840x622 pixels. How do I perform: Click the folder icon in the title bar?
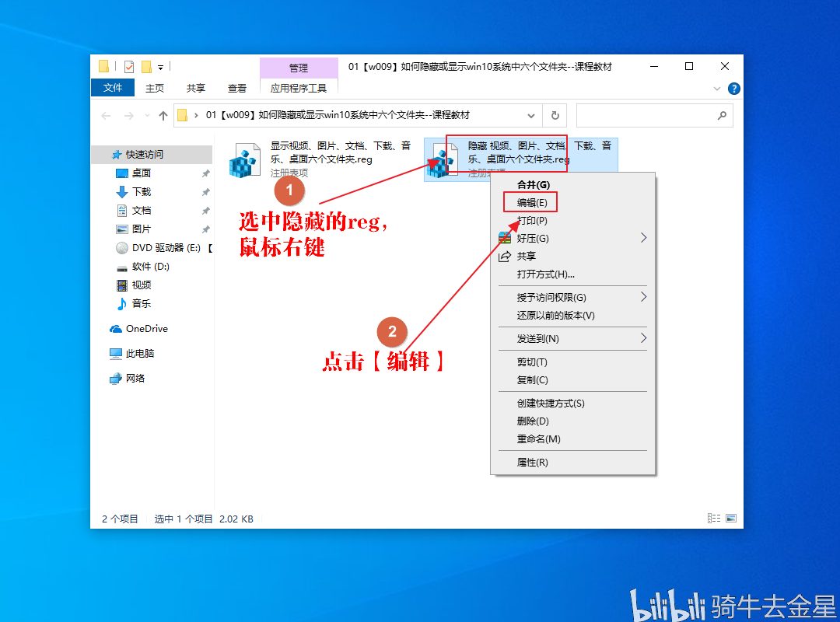pyautogui.click(x=104, y=66)
